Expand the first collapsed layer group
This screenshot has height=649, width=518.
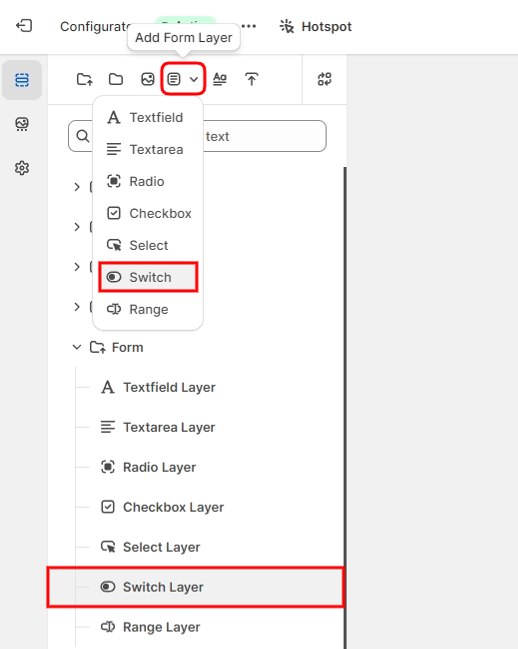tap(77, 187)
